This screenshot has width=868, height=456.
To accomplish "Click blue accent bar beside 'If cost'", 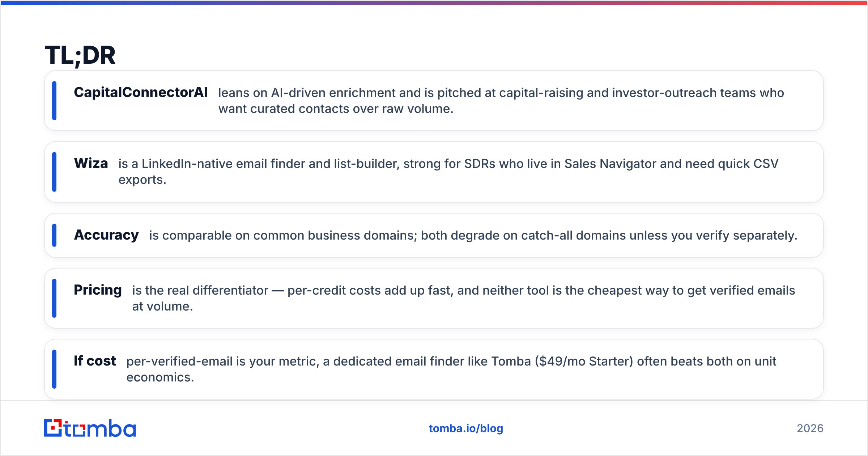I will pyautogui.click(x=54, y=369).
